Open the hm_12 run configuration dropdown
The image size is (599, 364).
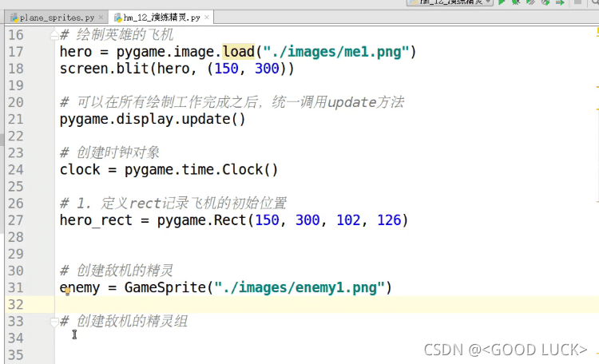[x=450, y=2]
